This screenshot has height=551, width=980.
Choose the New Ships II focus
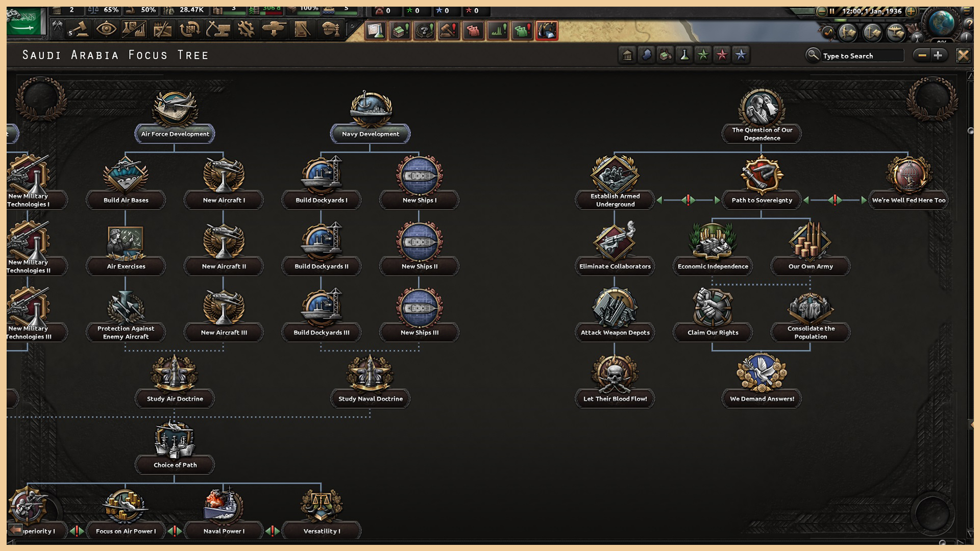420,249
